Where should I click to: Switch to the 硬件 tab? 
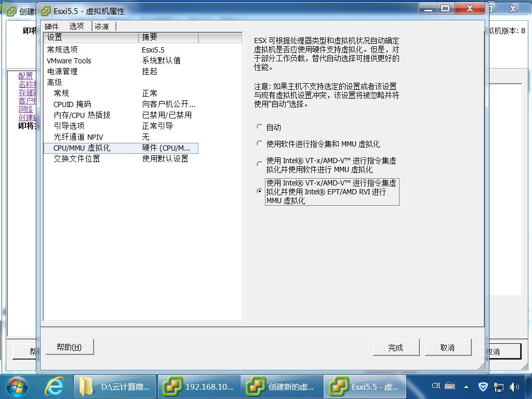coord(51,26)
